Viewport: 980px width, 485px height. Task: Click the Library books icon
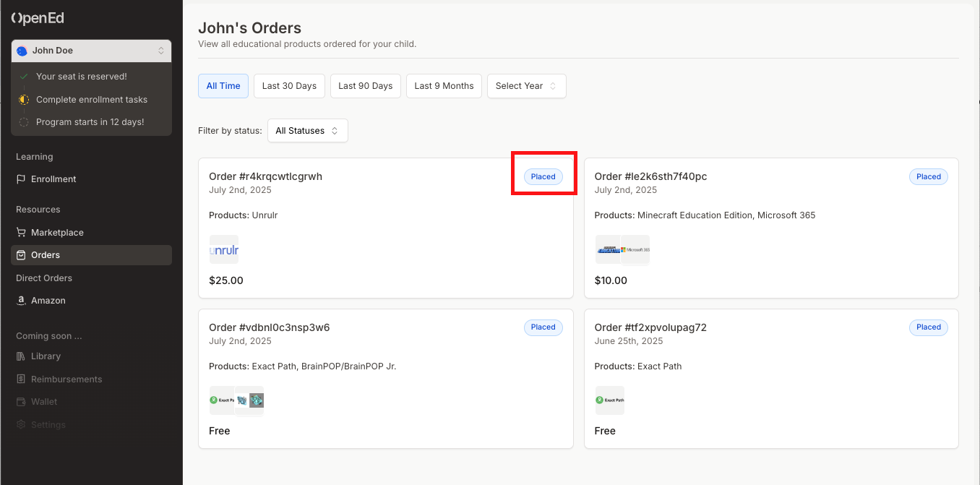[21, 356]
